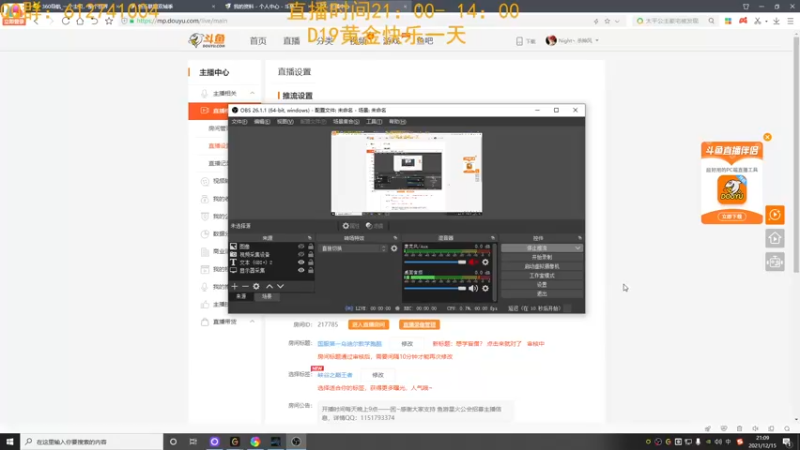Toggle visibility of 视频采集设备 source

coord(301,254)
